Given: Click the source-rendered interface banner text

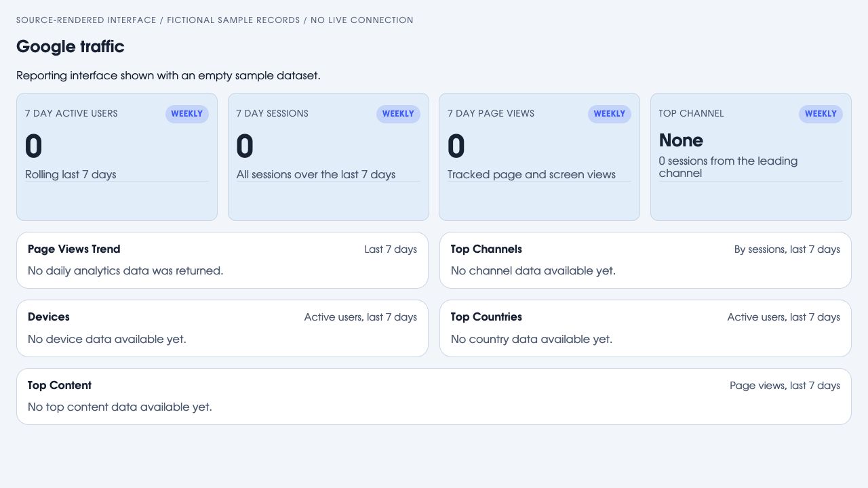Looking at the screenshot, I should tap(215, 20).
